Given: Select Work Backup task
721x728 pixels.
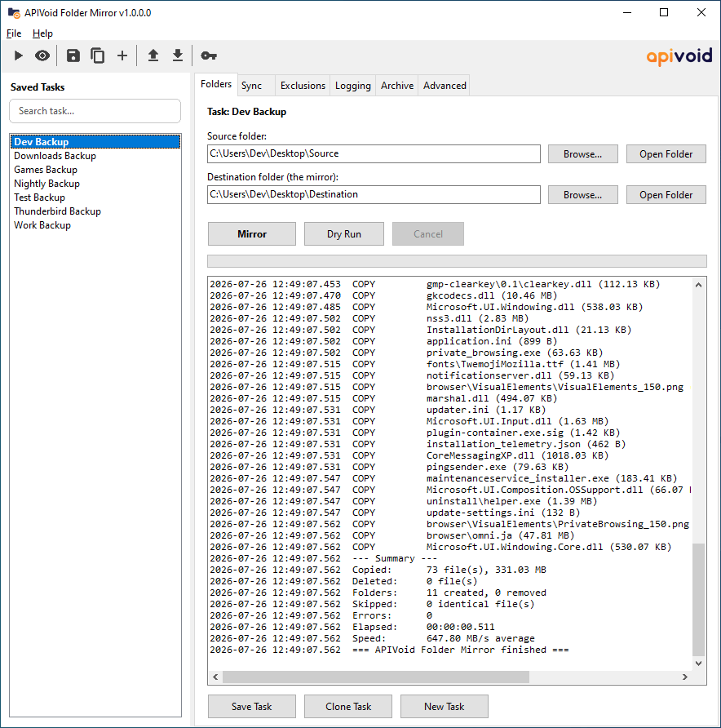Looking at the screenshot, I should pyautogui.click(x=95, y=225).
